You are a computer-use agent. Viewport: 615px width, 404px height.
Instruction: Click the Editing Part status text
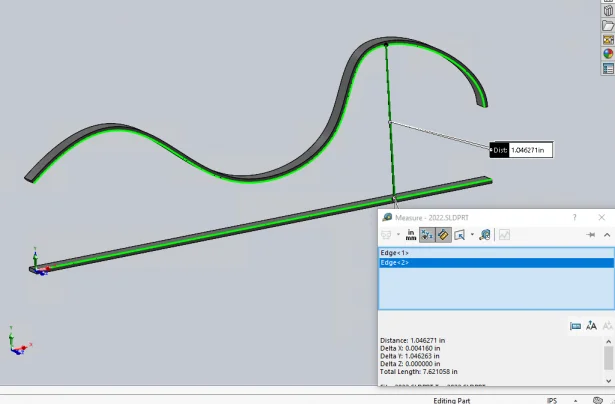[451, 400]
